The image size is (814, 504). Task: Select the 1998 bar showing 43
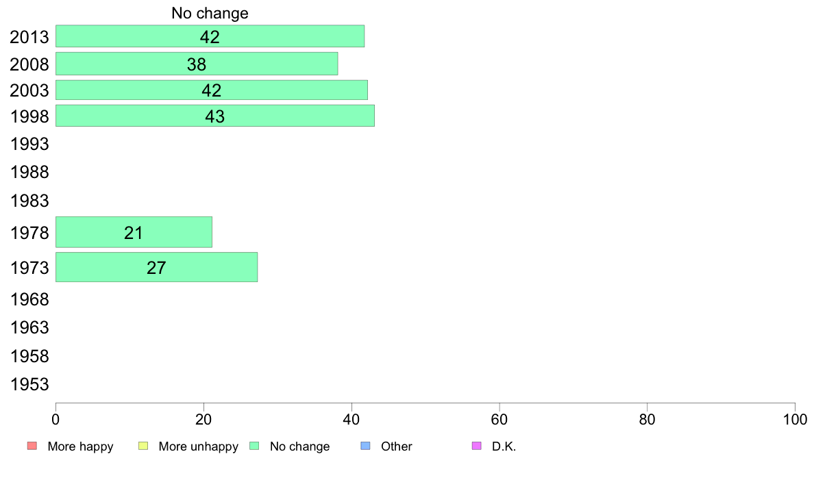pos(215,116)
